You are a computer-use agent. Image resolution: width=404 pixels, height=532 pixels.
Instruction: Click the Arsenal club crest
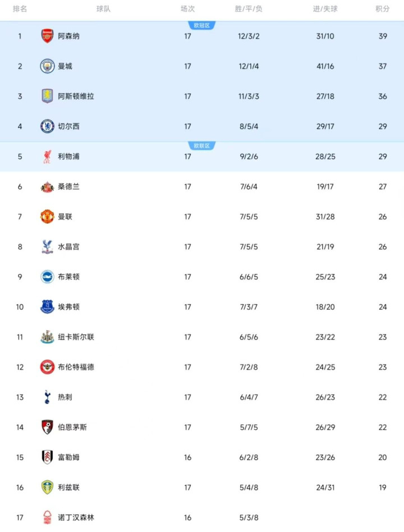click(47, 36)
